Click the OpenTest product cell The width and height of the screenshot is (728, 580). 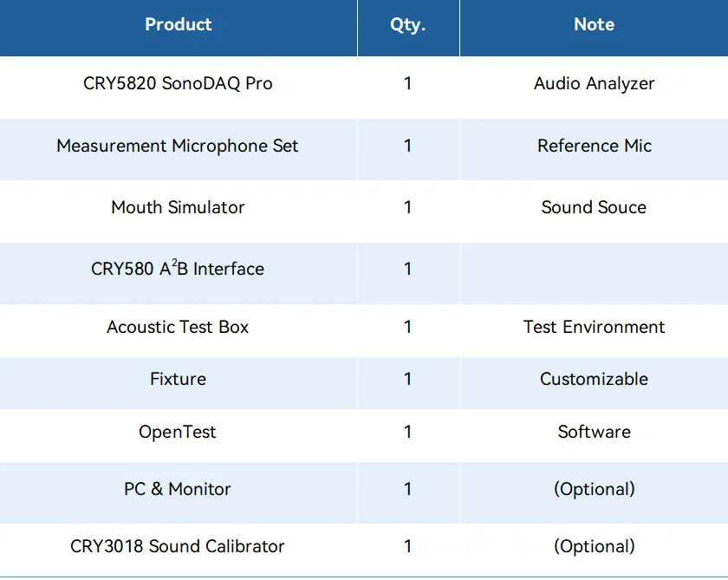click(x=178, y=432)
